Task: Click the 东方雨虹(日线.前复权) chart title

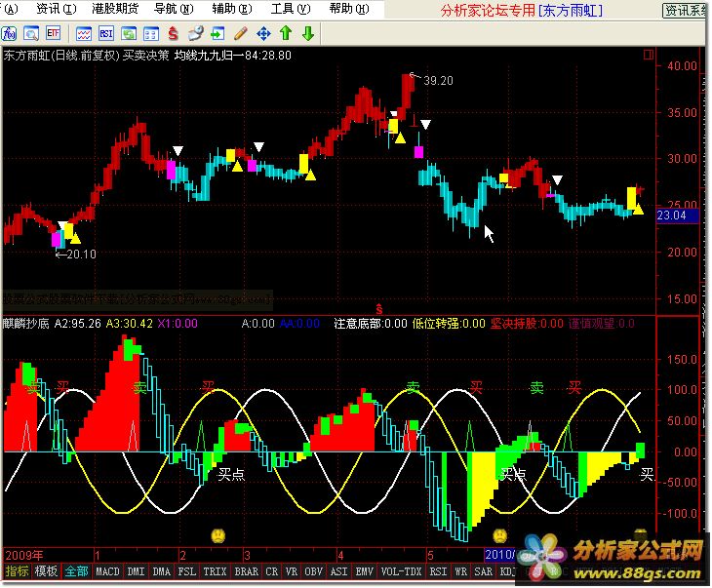Action: (x=61, y=56)
